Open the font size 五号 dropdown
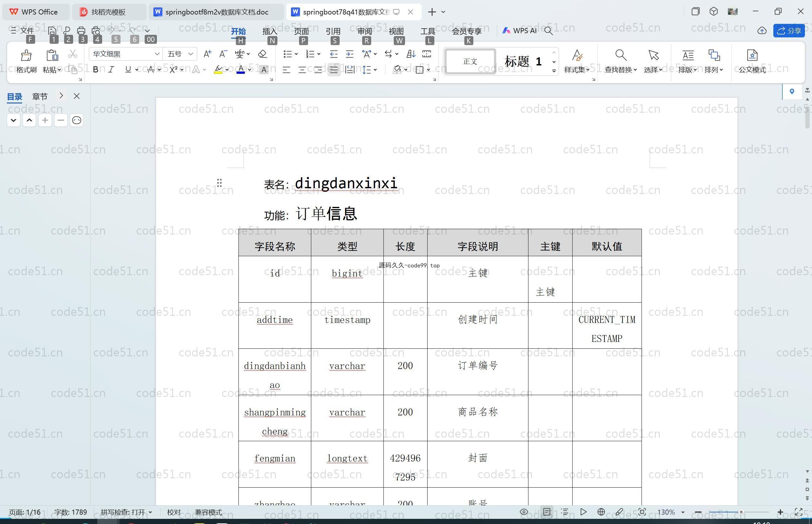 (x=190, y=54)
